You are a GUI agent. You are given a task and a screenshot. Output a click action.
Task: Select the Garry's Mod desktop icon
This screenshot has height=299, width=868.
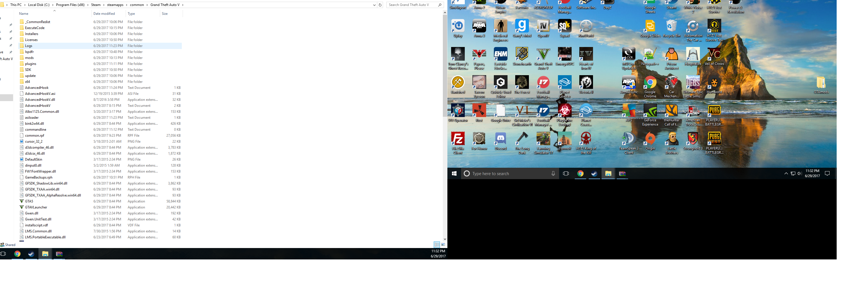click(x=522, y=28)
